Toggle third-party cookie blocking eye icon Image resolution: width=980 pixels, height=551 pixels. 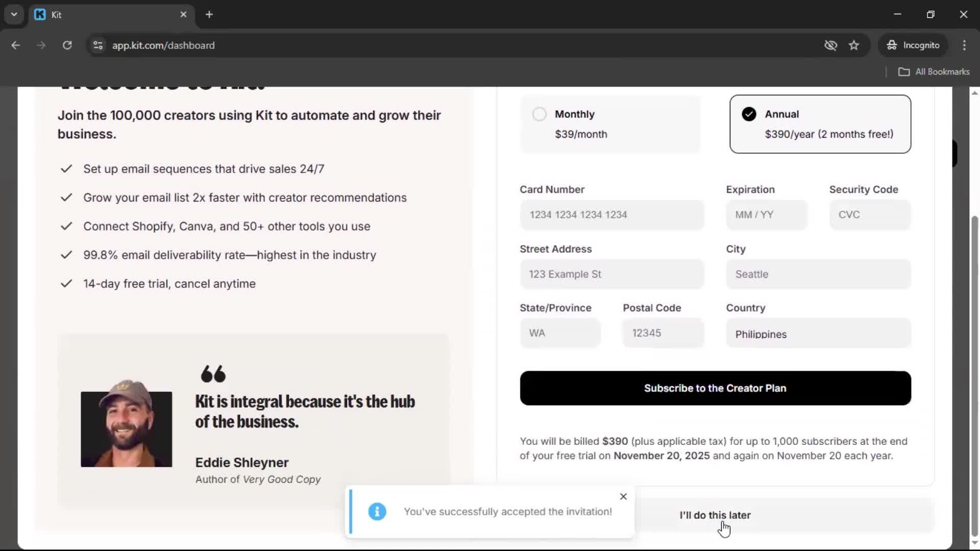830,45
